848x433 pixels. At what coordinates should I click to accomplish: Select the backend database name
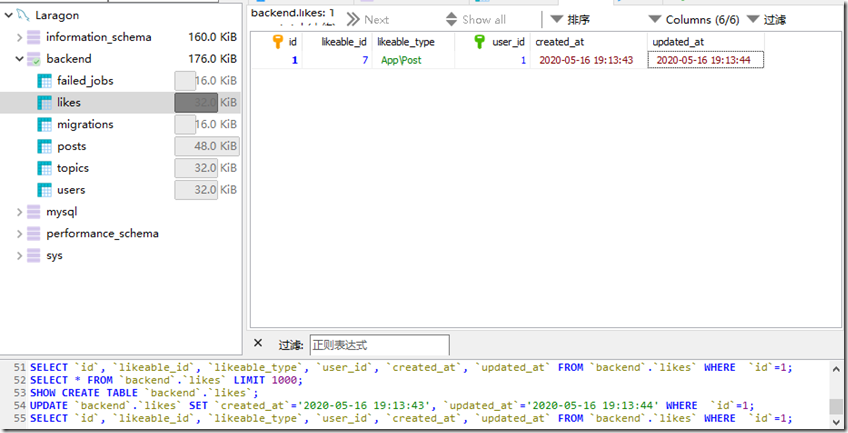click(x=69, y=59)
